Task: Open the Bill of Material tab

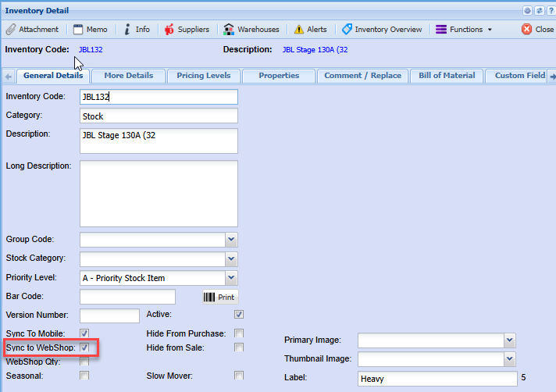Action: click(x=447, y=76)
